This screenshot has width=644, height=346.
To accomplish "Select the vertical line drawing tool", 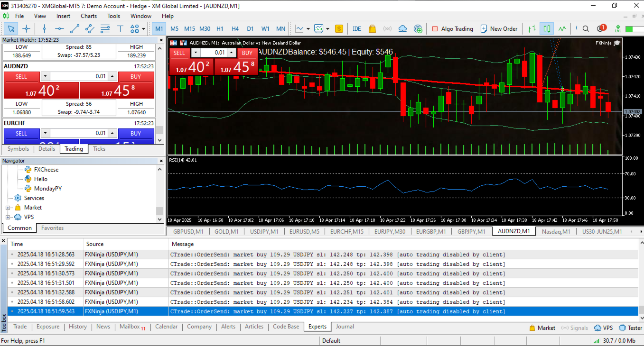I will (44, 28).
